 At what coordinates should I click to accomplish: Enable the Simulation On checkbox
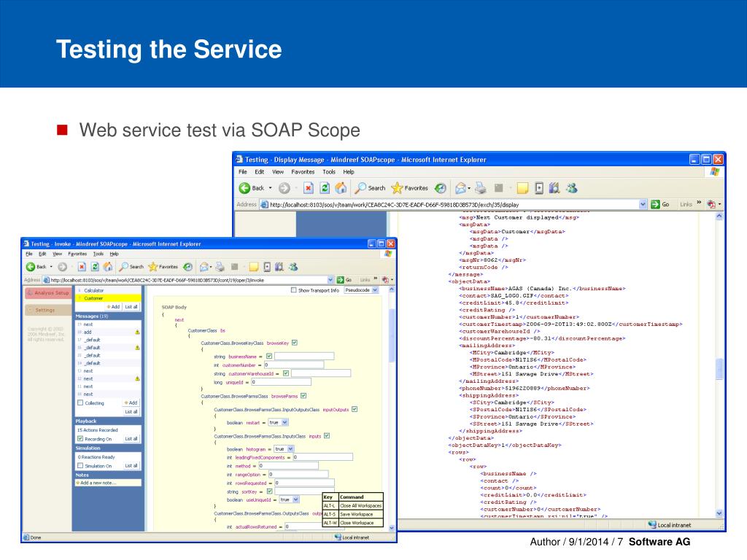coord(80,466)
